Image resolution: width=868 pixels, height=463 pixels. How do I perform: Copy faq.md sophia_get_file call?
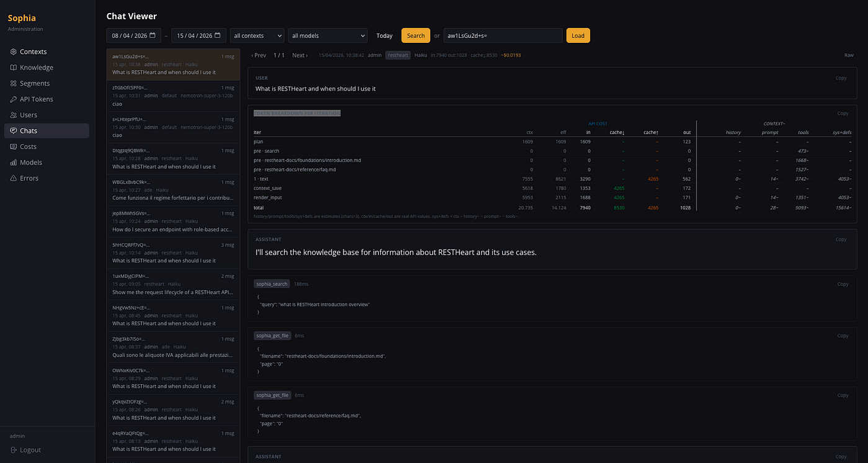843,395
